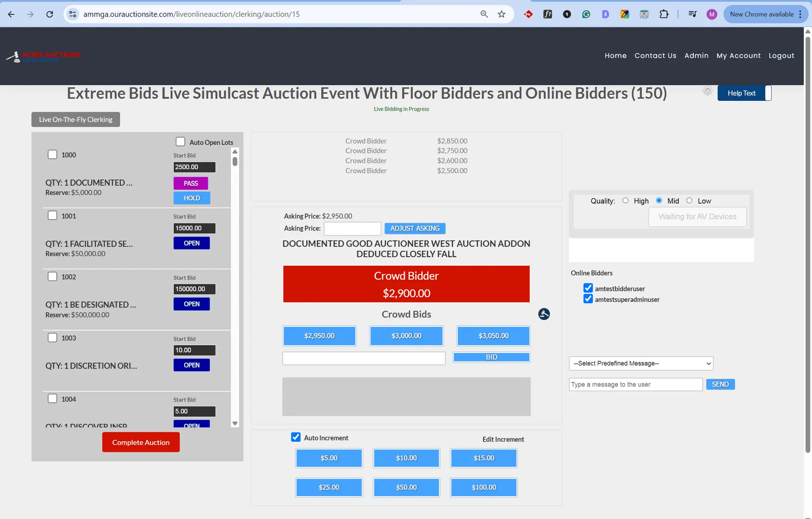Focus the Type a message to the user field

pos(636,384)
